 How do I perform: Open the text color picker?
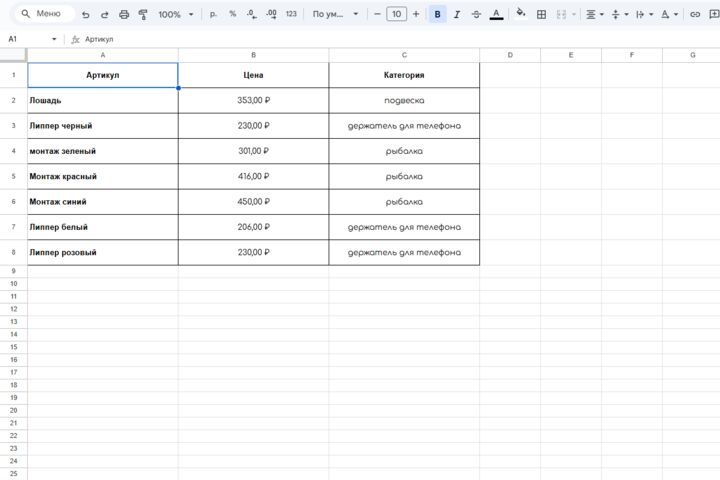click(x=496, y=14)
